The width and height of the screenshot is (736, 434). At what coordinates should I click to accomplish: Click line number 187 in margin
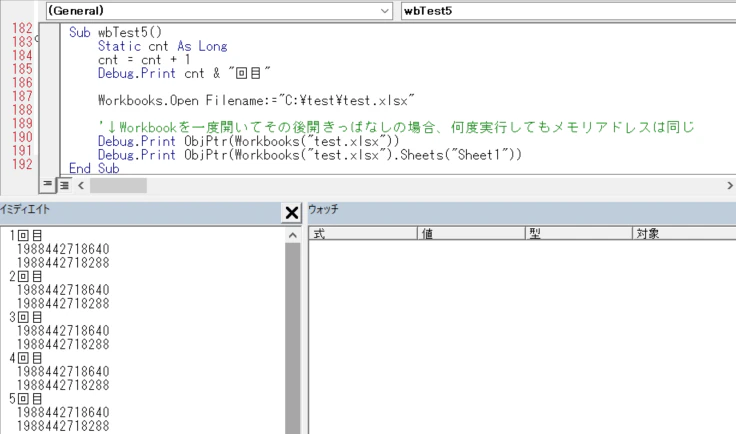point(22,96)
